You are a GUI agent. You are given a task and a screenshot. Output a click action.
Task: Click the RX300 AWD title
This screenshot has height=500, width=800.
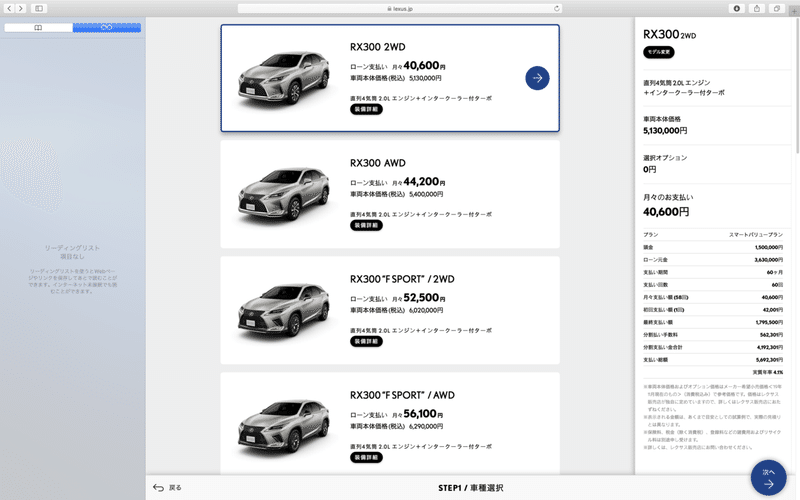pyautogui.click(x=378, y=163)
